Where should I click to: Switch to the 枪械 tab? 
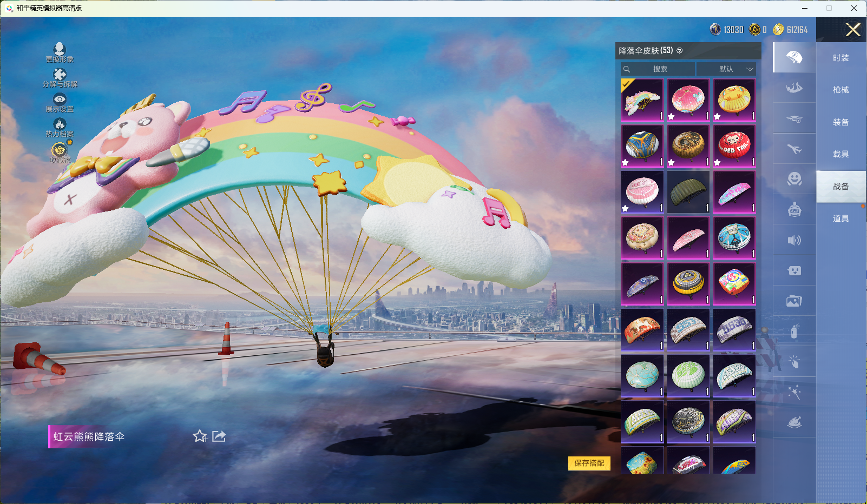tap(840, 90)
